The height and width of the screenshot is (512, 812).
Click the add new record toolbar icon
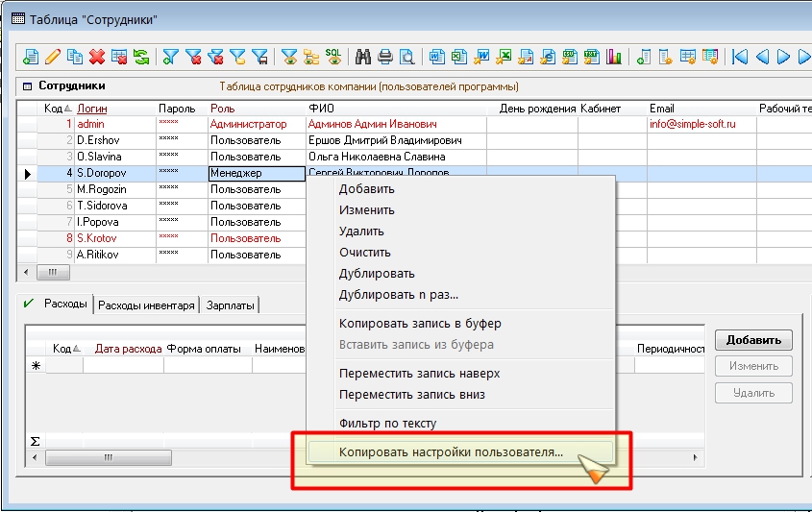pos(32,57)
